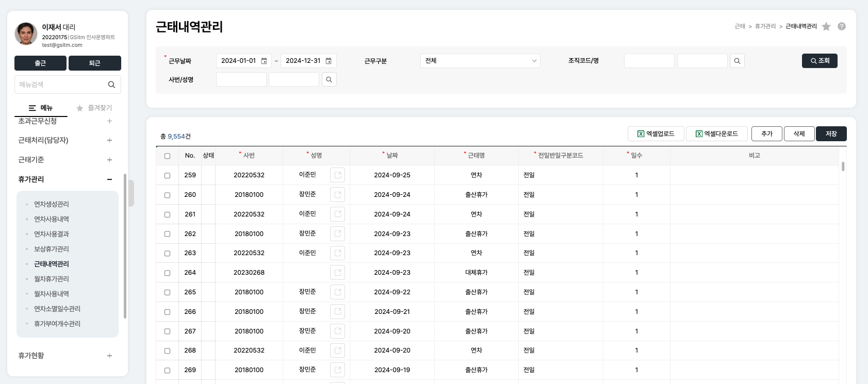Select the checkbox for row 260
Screen dimensions: 868x384
click(x=167, y=195)
